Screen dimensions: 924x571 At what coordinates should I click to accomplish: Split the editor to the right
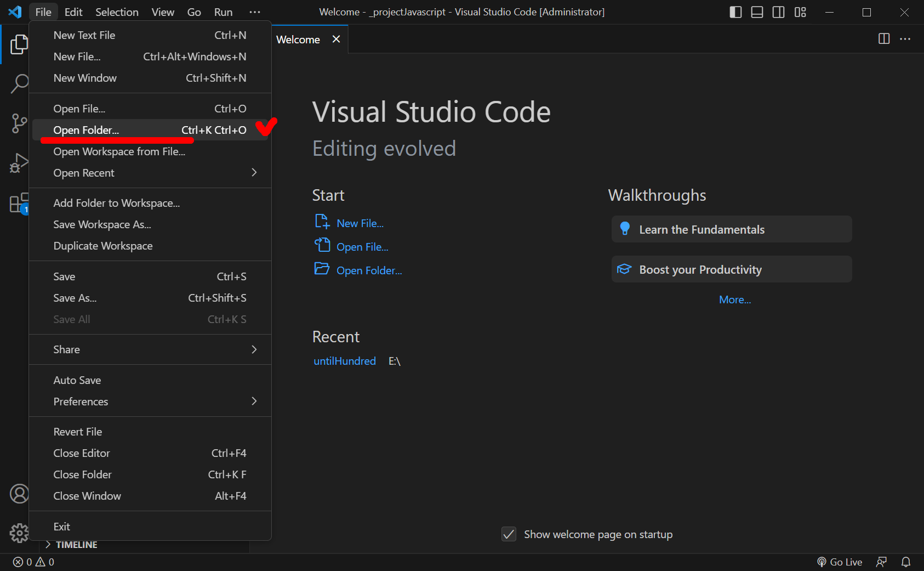884,38
